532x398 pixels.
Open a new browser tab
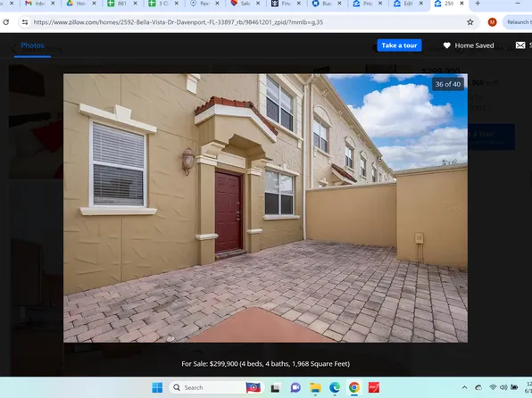click(x=478, y=4)
